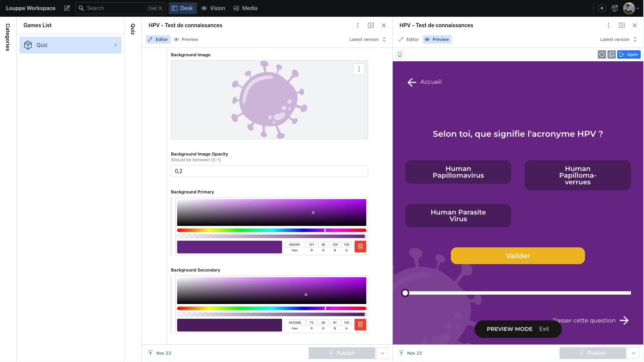Copy preview URL icon next to Open
This screenshot has width=644, height=362.
pyautogui.click(x=611, y=55)
